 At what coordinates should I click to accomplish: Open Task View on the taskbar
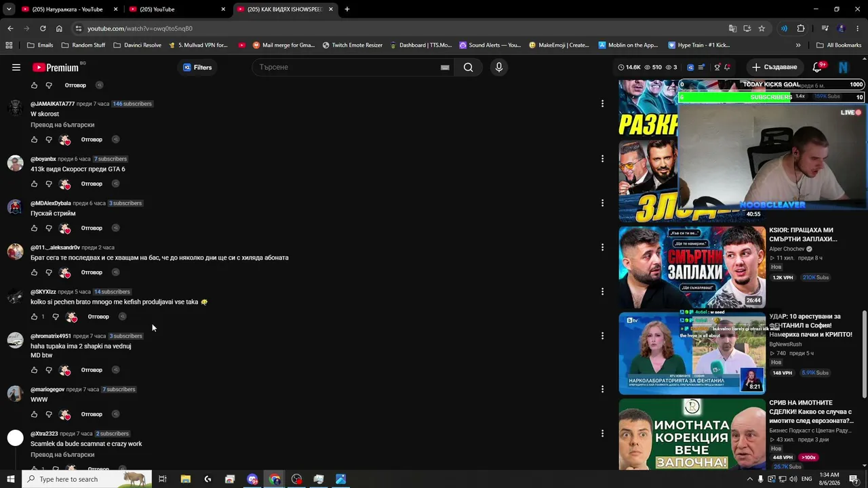163,479
